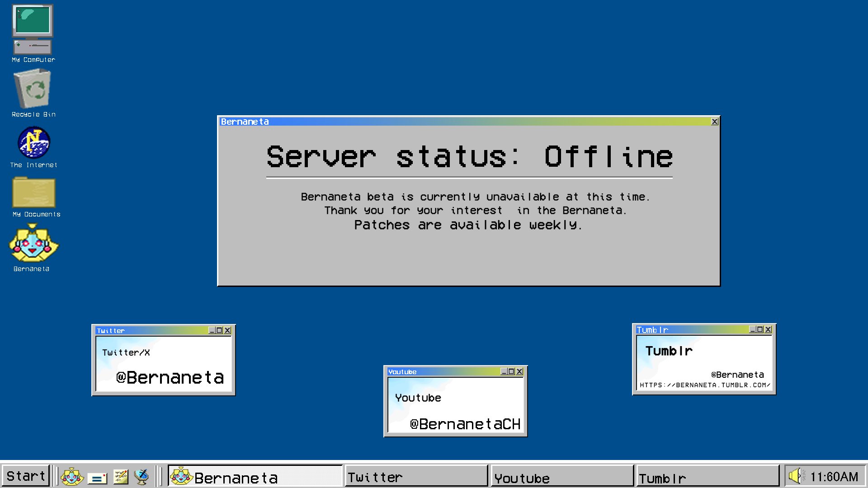Open the mail envelope quick launch icon
868x488 pixels.
tap(97, 478)
